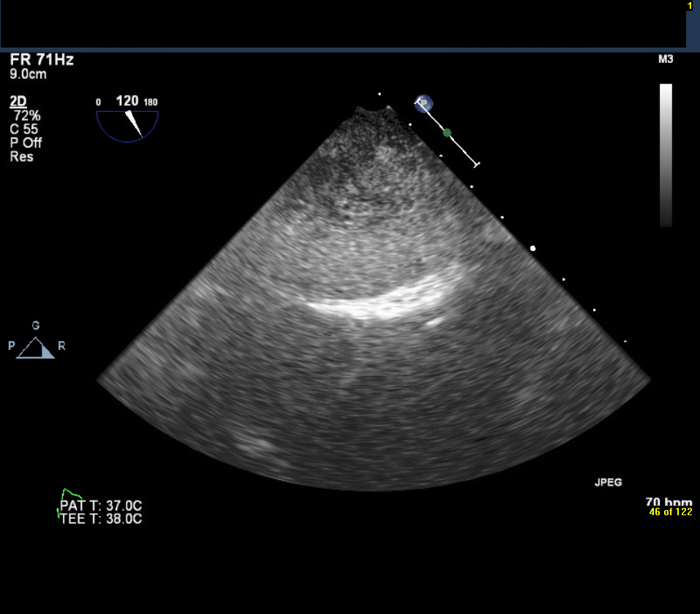This screenshot has height=614, width=700.
Task: Click the bright echogenic arc in the scan
Action: [x=380, y=302]
